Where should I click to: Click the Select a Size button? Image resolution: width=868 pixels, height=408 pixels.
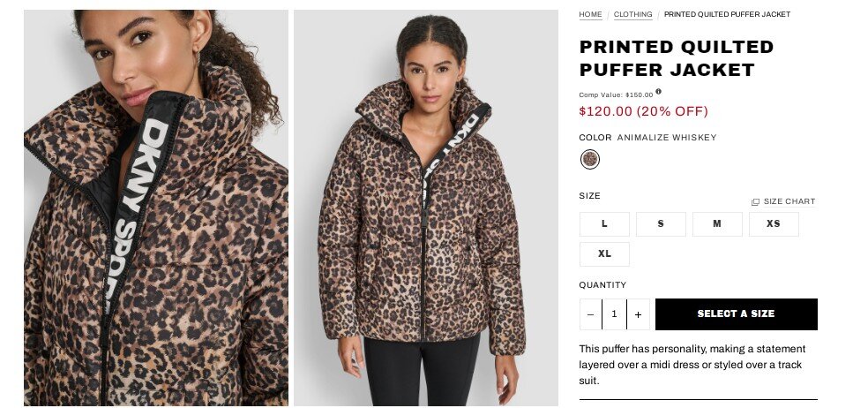737,314
